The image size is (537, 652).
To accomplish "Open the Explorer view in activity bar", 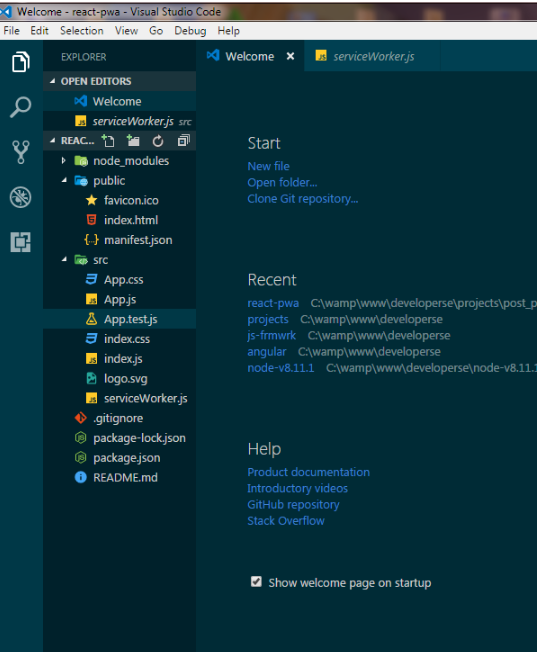I will pyautogui.click(x=21, y=62).
